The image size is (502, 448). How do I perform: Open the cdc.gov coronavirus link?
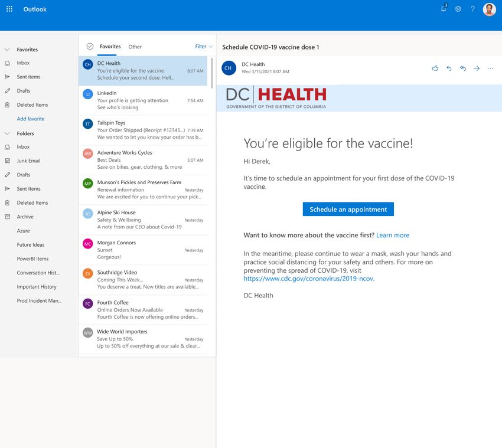[309, 279]
